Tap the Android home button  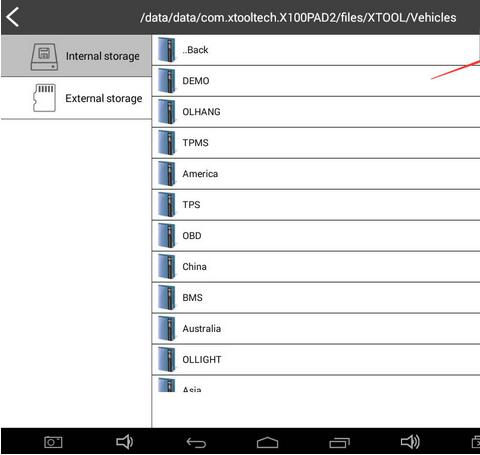pos(267,443)
